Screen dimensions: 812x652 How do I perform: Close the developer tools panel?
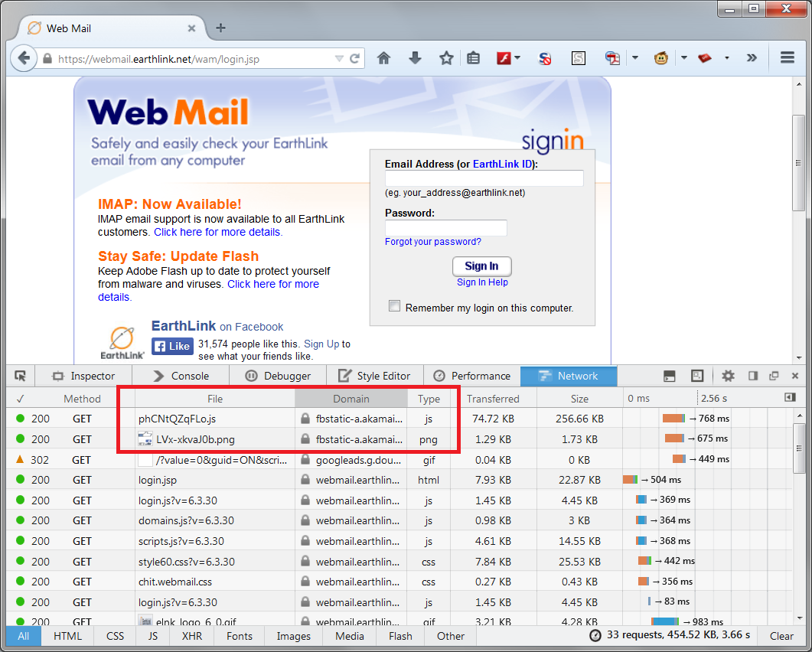pos(795,376)
